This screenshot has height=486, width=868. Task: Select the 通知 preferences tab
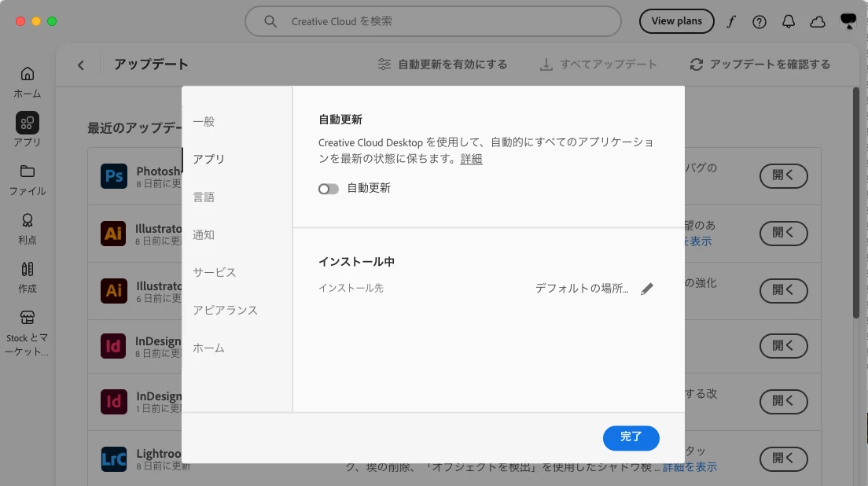204,234
